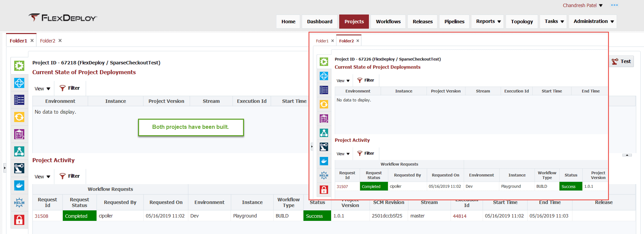Open execution id 44814 link

(x=460, y=216)
